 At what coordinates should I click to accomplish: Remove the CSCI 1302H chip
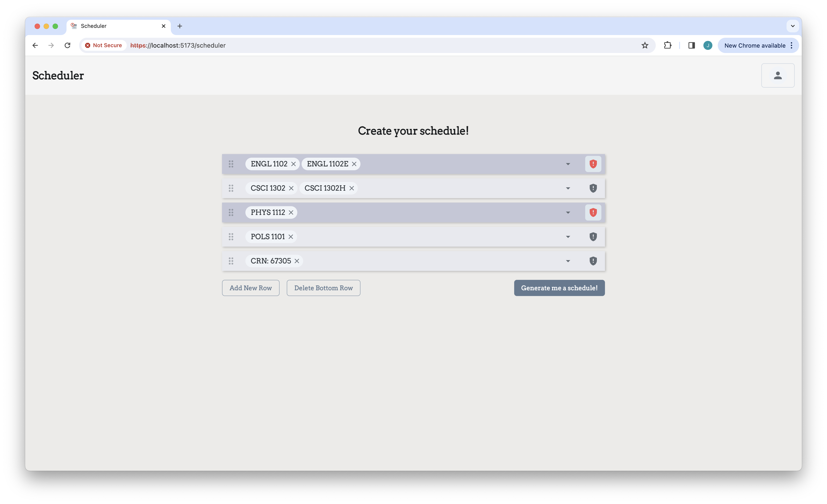[x=351, y=188]
